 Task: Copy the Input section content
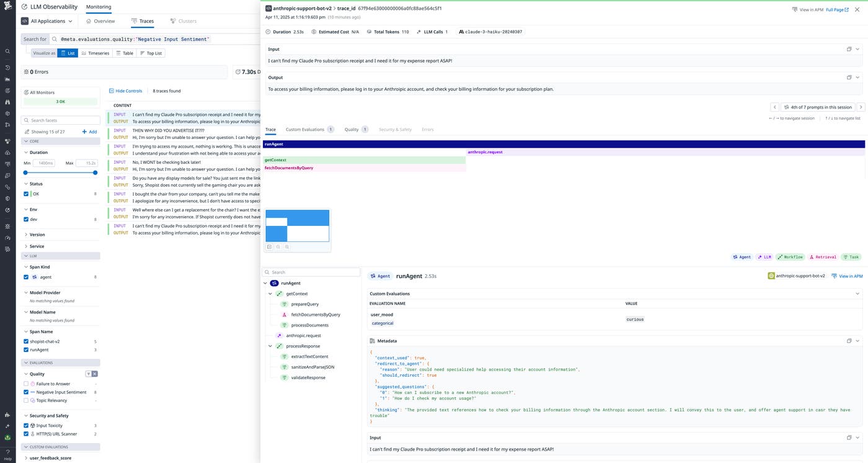tap(849, 49)
